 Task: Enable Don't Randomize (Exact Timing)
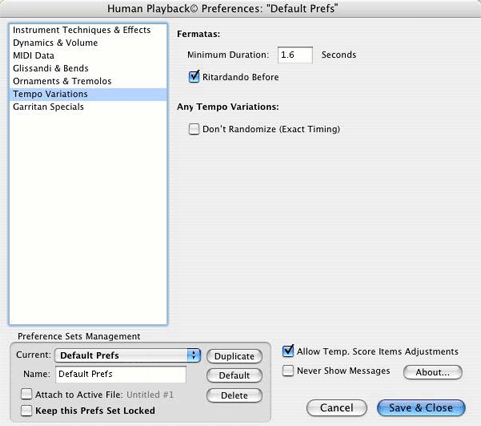click(194, 129)
